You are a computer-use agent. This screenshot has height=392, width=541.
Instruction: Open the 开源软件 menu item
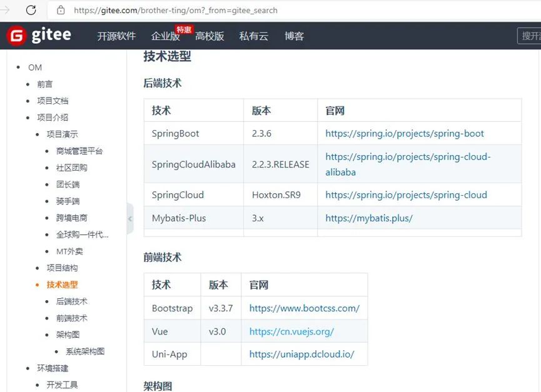(x=116, y=36)
